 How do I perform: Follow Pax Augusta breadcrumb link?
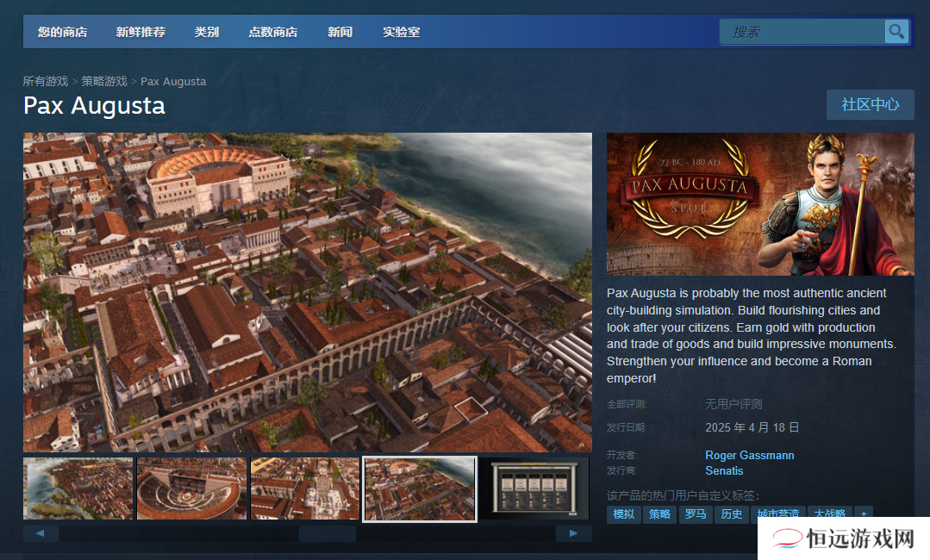(x=173, y=81)
